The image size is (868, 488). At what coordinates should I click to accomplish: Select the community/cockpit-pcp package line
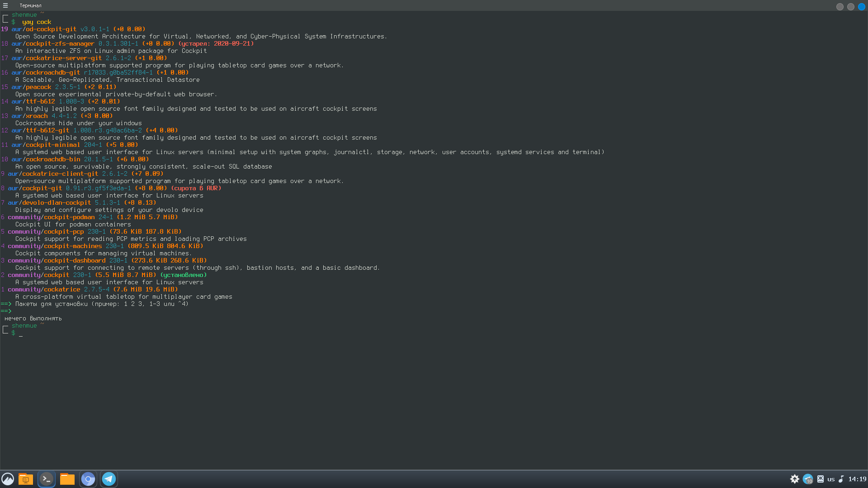91,232
